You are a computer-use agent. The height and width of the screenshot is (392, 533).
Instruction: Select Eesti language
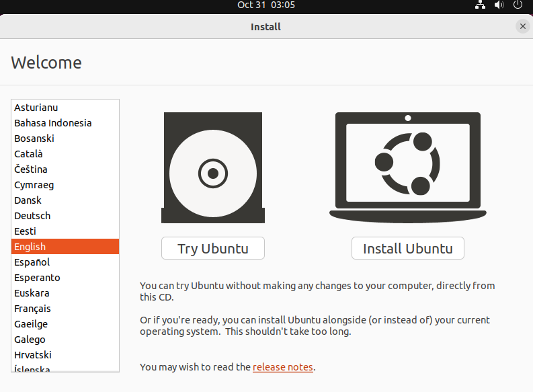[65, 231]
